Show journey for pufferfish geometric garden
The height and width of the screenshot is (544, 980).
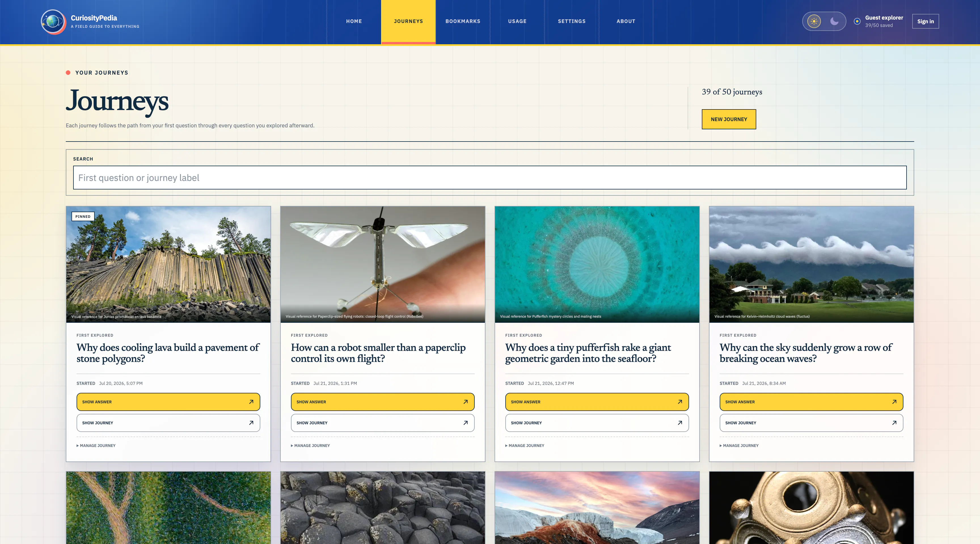[597, 423]
